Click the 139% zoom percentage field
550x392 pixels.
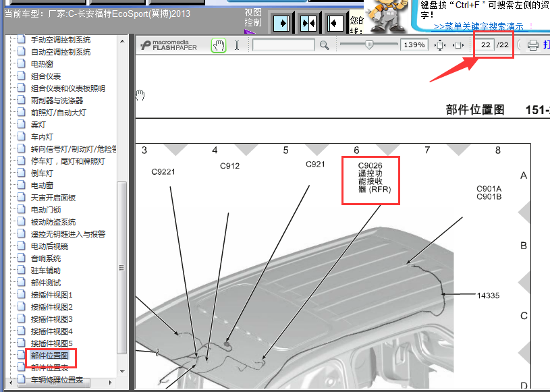pyautogui.click(x=414, y=45)
